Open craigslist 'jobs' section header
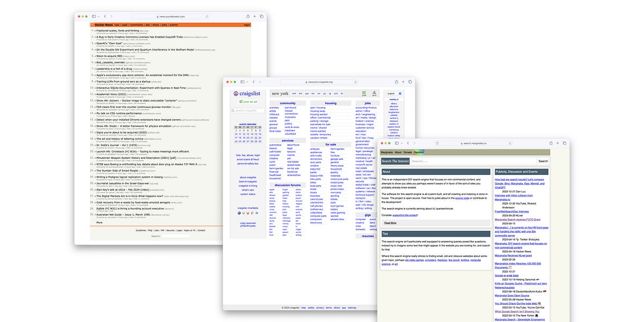The height and width of the screenshot is (322, 644). click(368, 103)
